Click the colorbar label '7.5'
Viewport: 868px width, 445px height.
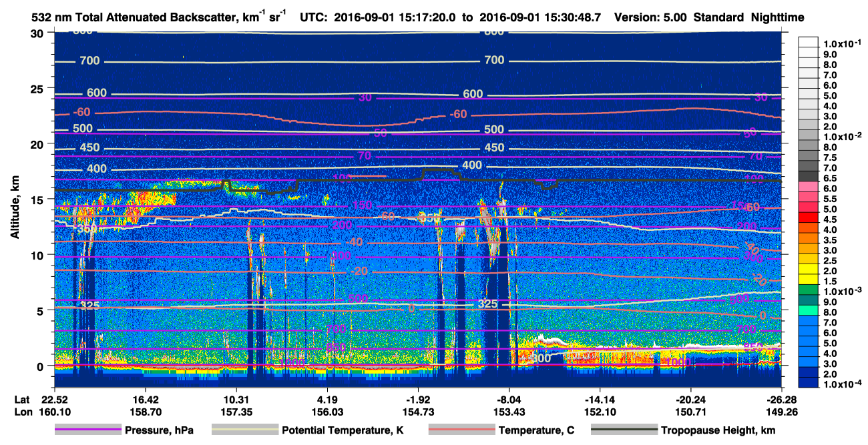click(829, 157)
